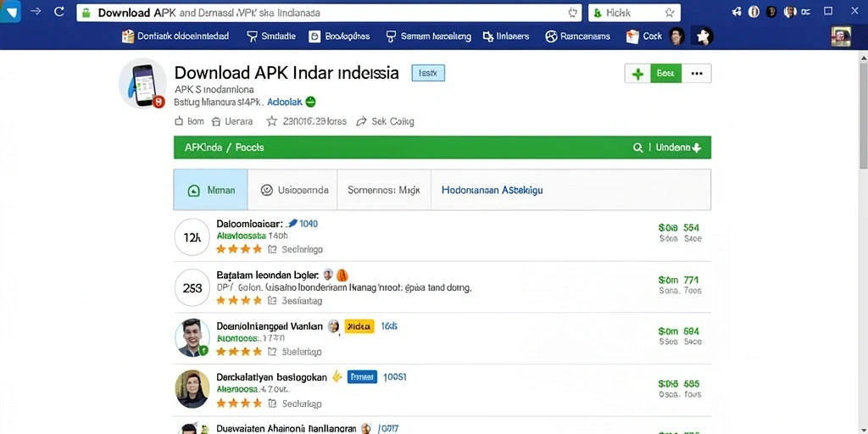Image resolution: width=868 pixels, height=434 pixels.
Task: Click the app phone icon beside the page title
Action: click(x=142, y=83)
